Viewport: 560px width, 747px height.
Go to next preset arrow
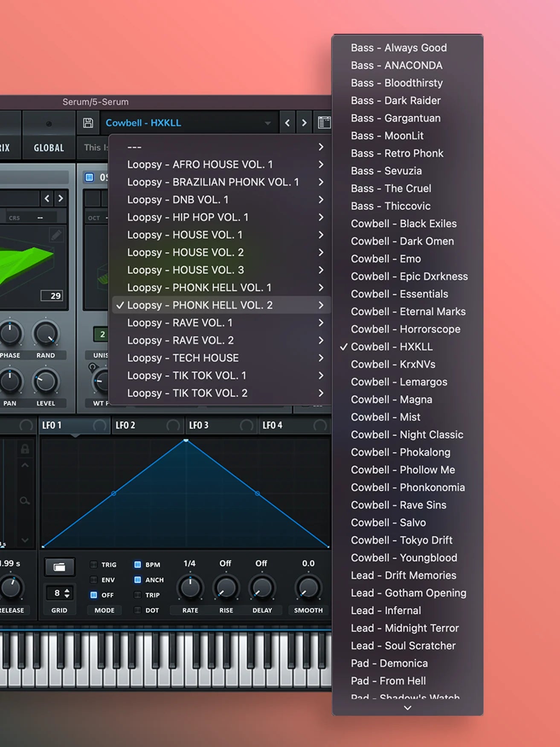tap(304, 123)
